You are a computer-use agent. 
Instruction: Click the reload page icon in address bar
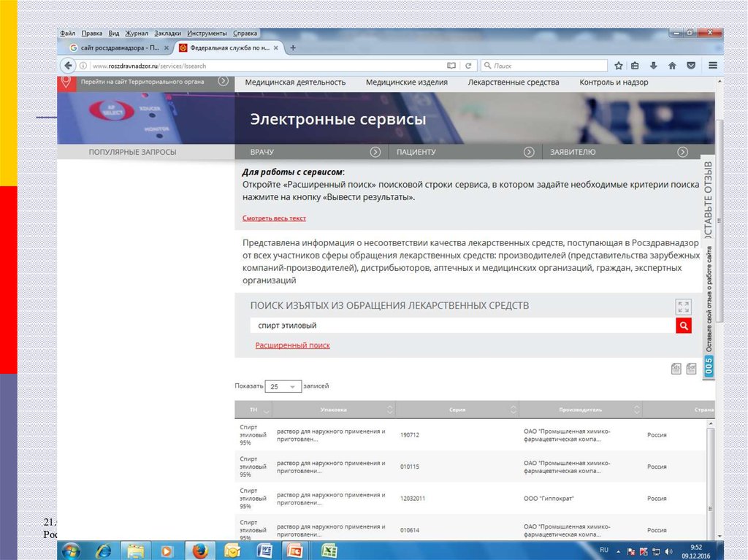[x=469, y=66]
